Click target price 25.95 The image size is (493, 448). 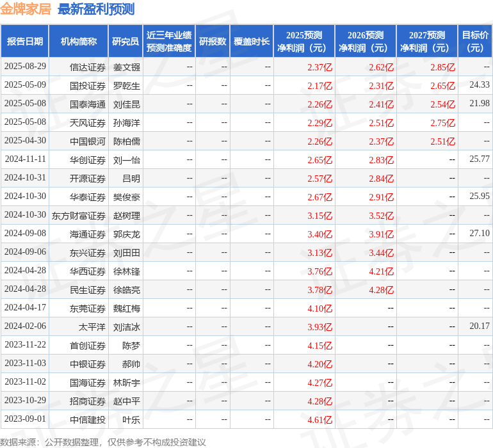pyautogui.click(x=480, y=196)
